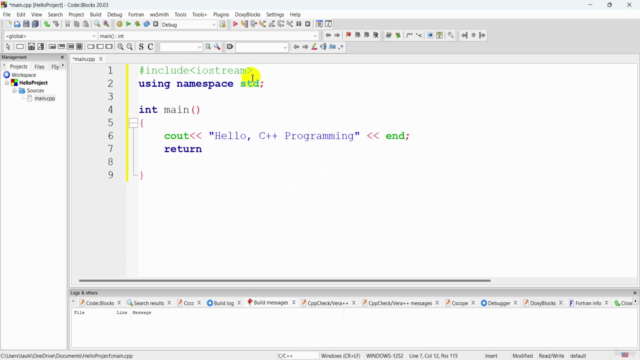The width and height of the screenshot is (640, 360).
Task: Click the Run to cursor debug icon
Action: point(244,24)
